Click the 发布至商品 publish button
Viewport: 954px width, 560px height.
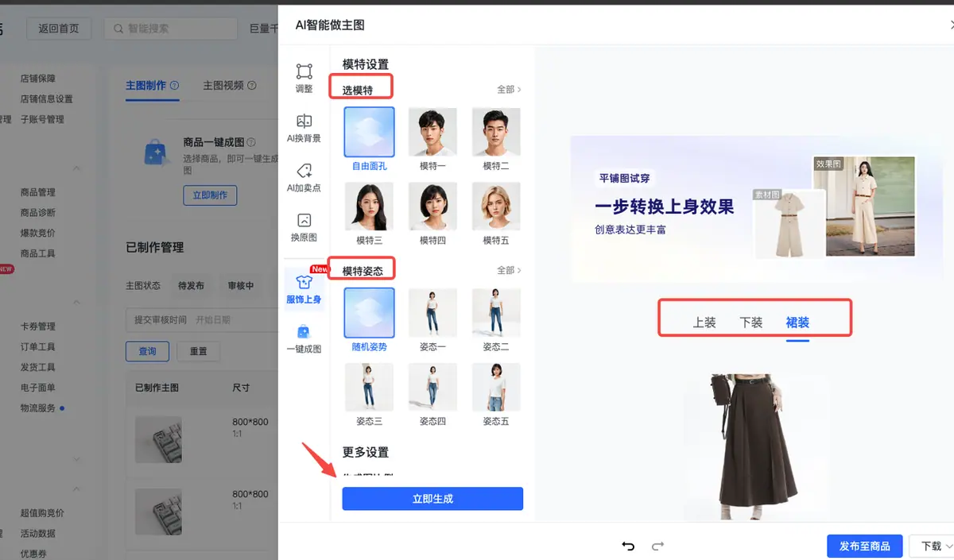point(864,546)
